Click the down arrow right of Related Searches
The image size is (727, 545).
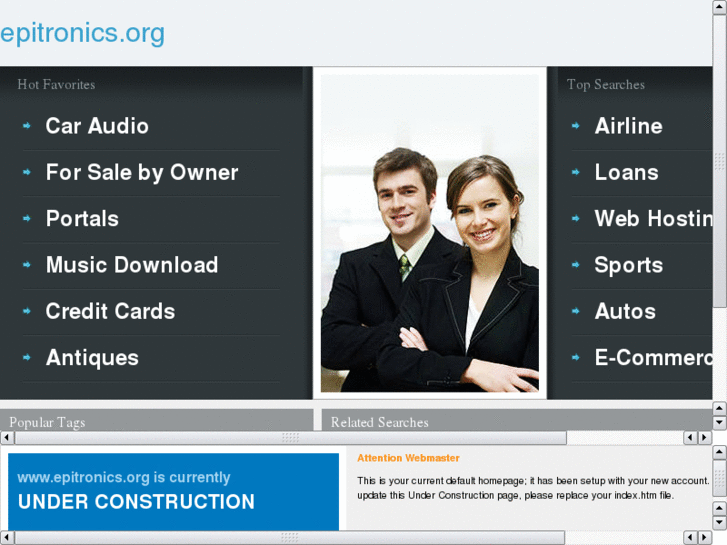point(719,423)
